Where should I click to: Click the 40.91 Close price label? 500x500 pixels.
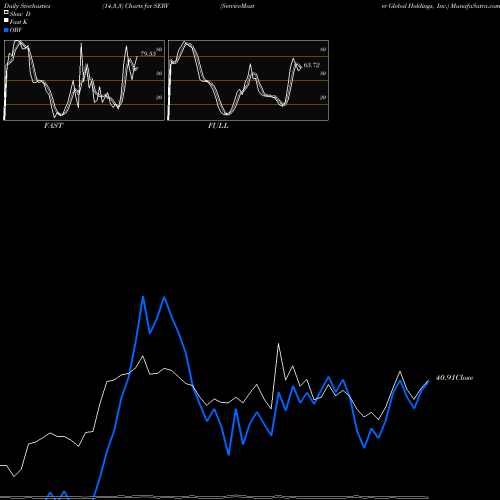click(455, 378)
